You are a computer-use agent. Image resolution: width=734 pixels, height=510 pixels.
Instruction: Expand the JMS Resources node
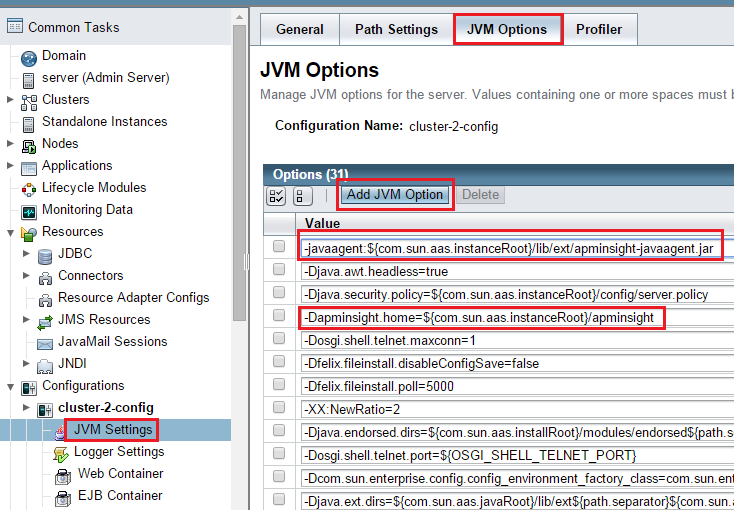tap(26, 320)
